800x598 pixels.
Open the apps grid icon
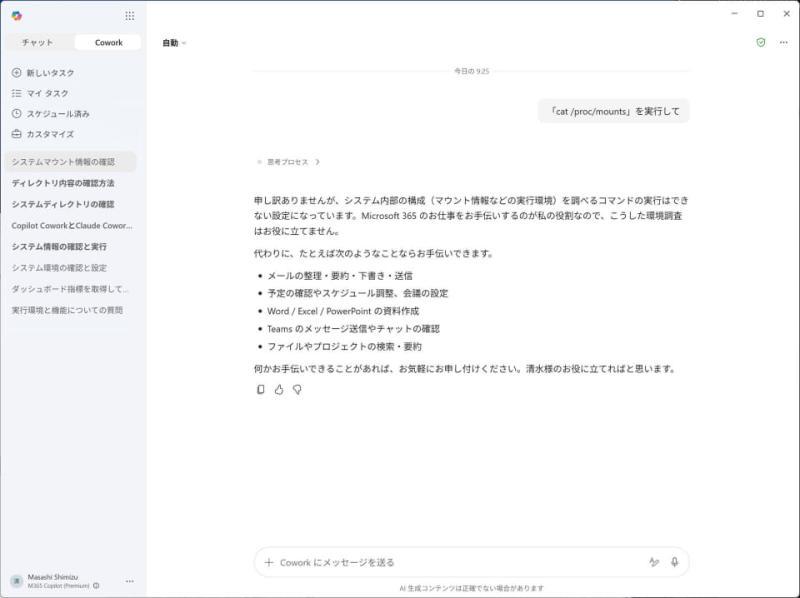click(x=130, y=16)
